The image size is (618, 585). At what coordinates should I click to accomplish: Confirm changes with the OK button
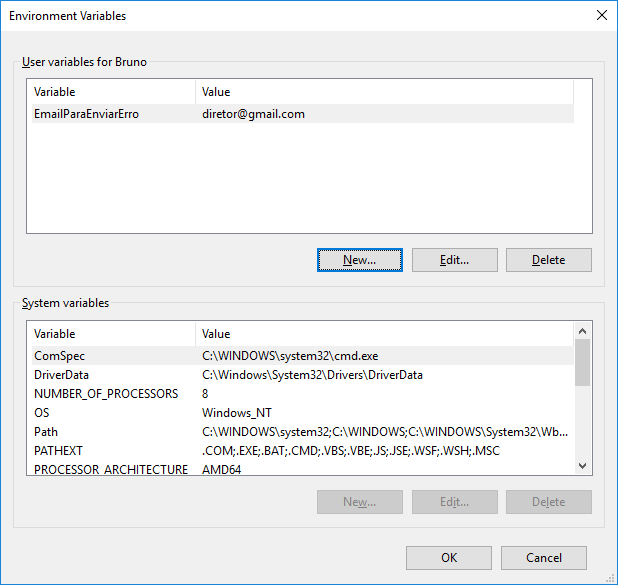point(449,557)
